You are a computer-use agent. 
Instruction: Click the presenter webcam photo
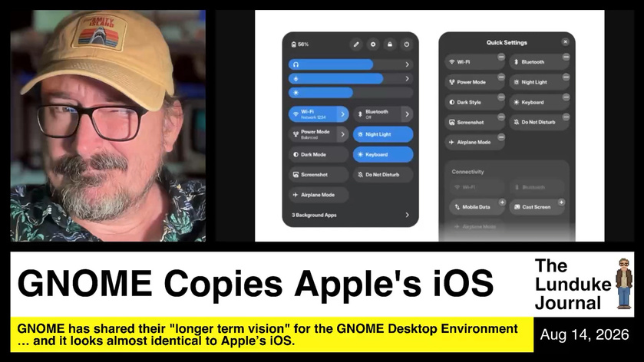coord(108,126)
